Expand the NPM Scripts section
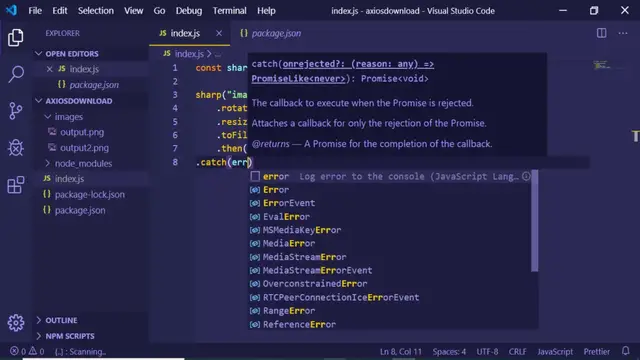Viewport: 640px width, 360px height. coord(39,336)
